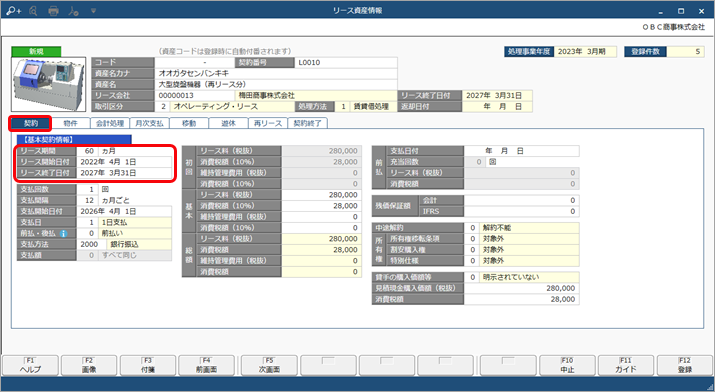This screenshot has width=715, height=392.
Task: Click the 前払・後払 code field showing 0
Action: (87, 233)
